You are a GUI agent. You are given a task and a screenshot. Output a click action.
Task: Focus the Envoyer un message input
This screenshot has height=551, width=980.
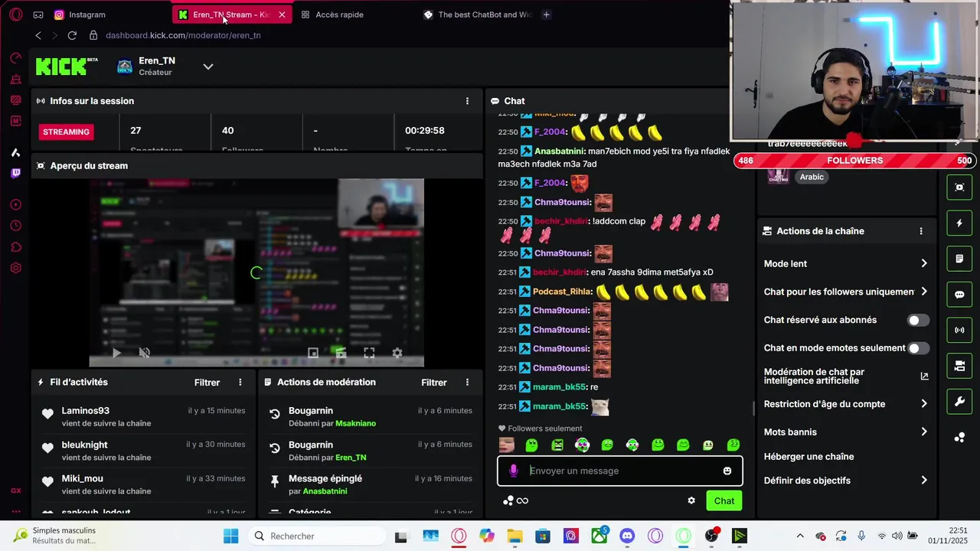[x=620, y=471]
